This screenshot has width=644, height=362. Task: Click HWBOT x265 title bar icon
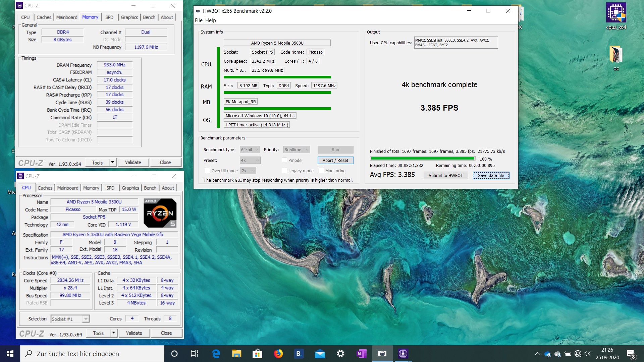198,11
